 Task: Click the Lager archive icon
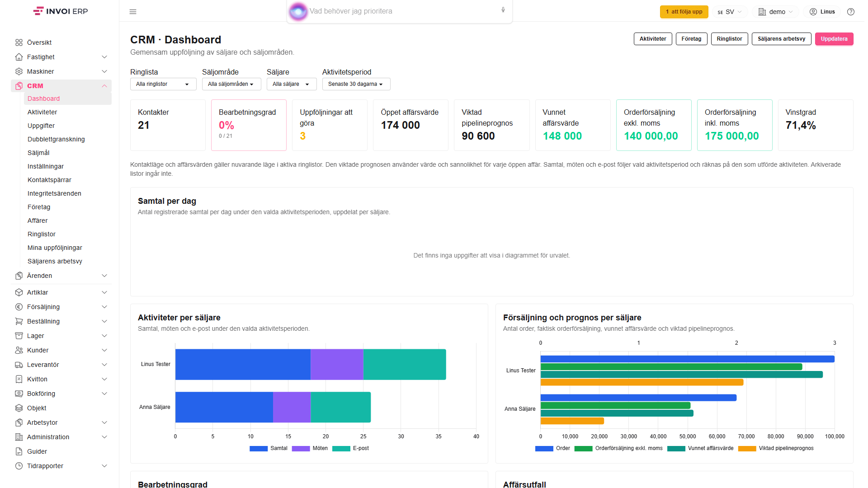(19, 336)
